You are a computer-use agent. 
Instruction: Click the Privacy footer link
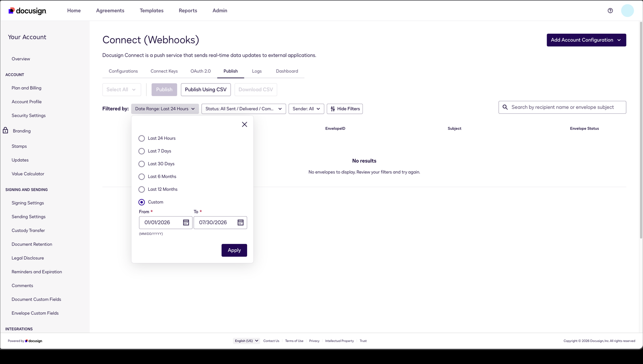314,341
